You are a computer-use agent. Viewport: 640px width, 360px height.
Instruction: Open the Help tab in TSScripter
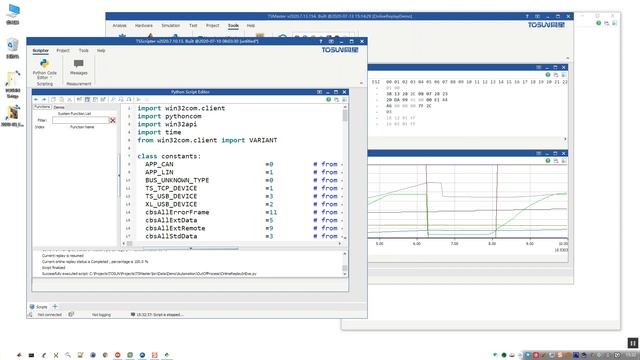[x=101, y=51]
